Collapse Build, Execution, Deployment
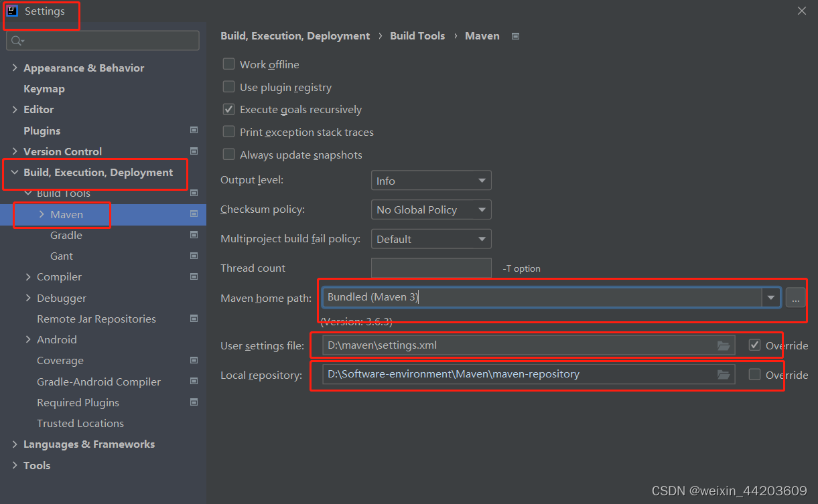 [15, 173]
